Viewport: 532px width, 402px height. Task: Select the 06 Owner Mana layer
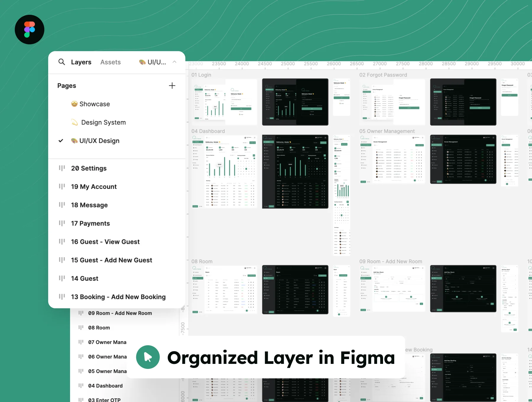tap(107, 357)
